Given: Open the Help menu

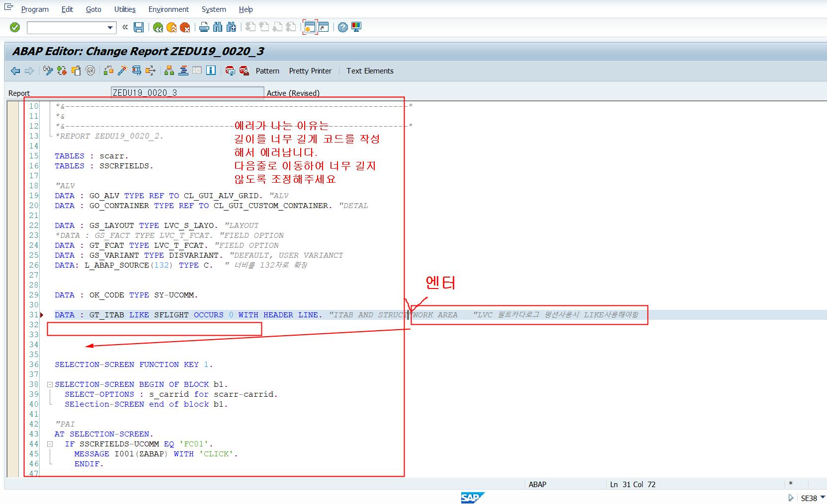Looking at the screenshot, I should point(246,9).
